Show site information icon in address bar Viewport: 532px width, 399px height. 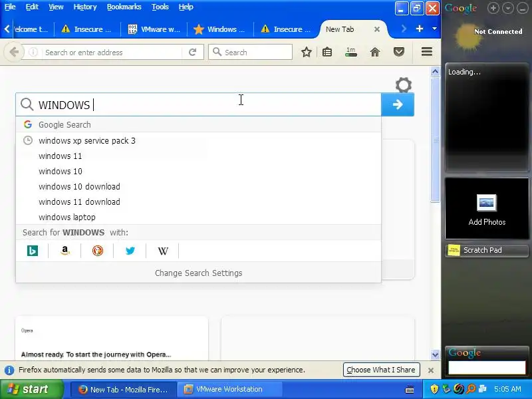33,53
